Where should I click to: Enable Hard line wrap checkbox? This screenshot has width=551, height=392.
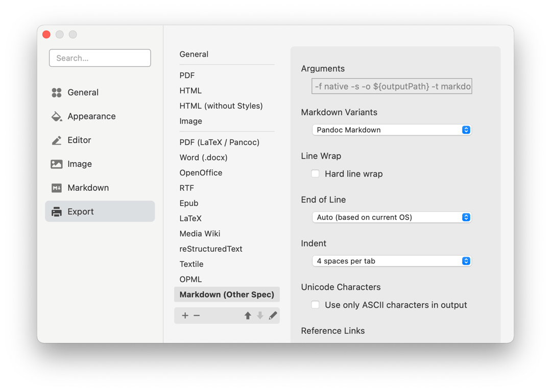pyautogui.click(x=316, y=174)
